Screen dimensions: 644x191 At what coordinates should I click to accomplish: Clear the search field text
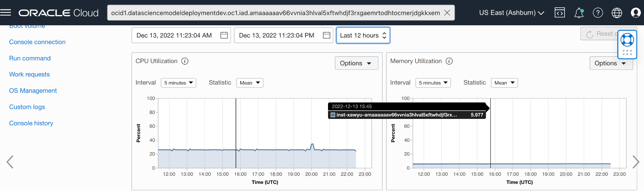447,13
